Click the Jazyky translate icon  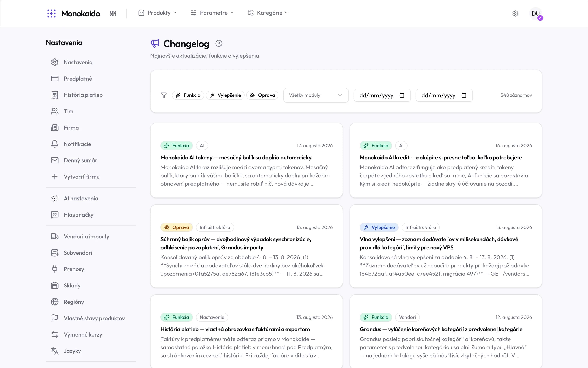(x=55, y=351)
